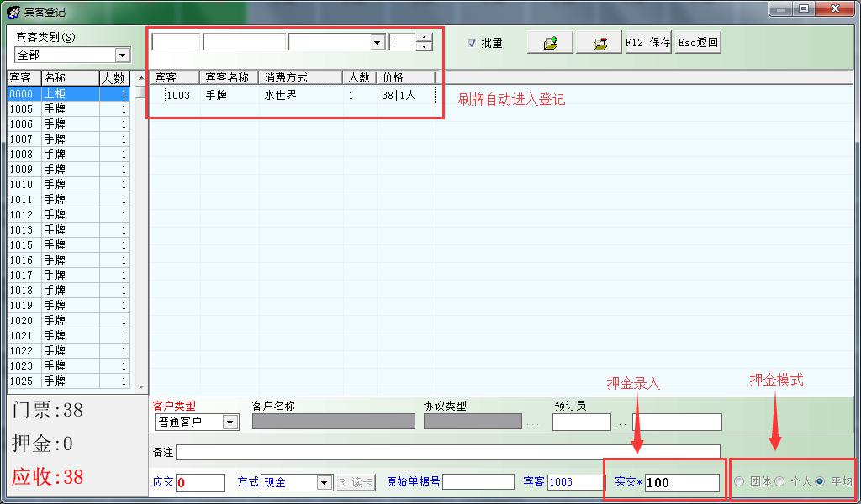Open the 客户类型 dropdown 普通客户
Image resolution: width=861 pixels, height=504 pixels.
(x=230, y=422)
